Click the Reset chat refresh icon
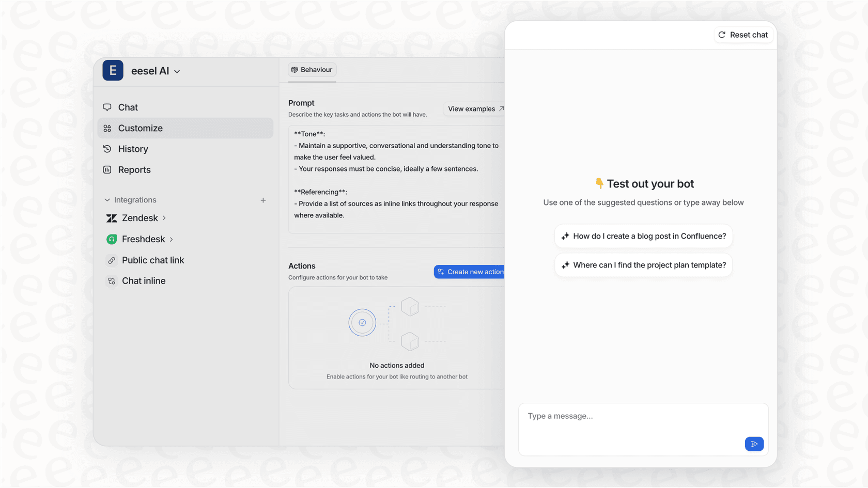Image resolution: width=868 pixels, height=488 pixels. pyautogui.click(x=722, y=35)
